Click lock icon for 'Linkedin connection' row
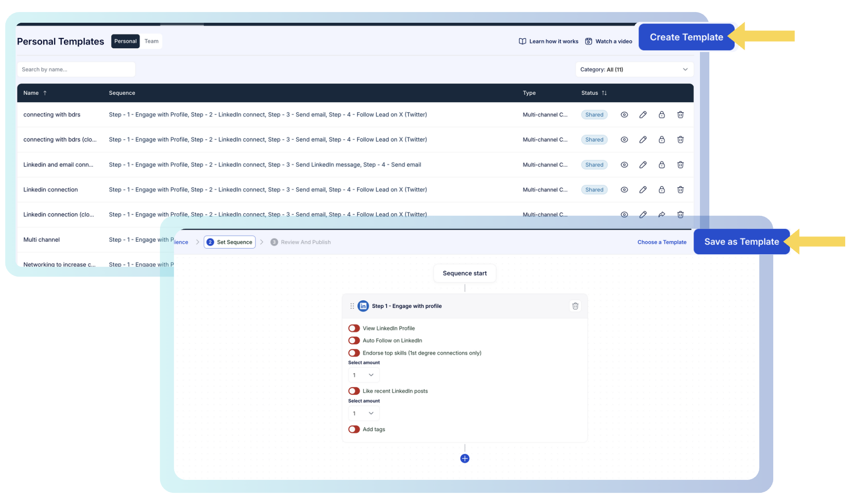 point(661,190)
